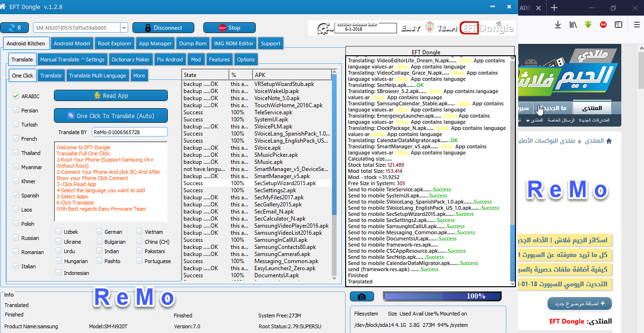This screenshot has height=333, width=644.
Task: Click the Easy Team Android logo
Action: 429,27
